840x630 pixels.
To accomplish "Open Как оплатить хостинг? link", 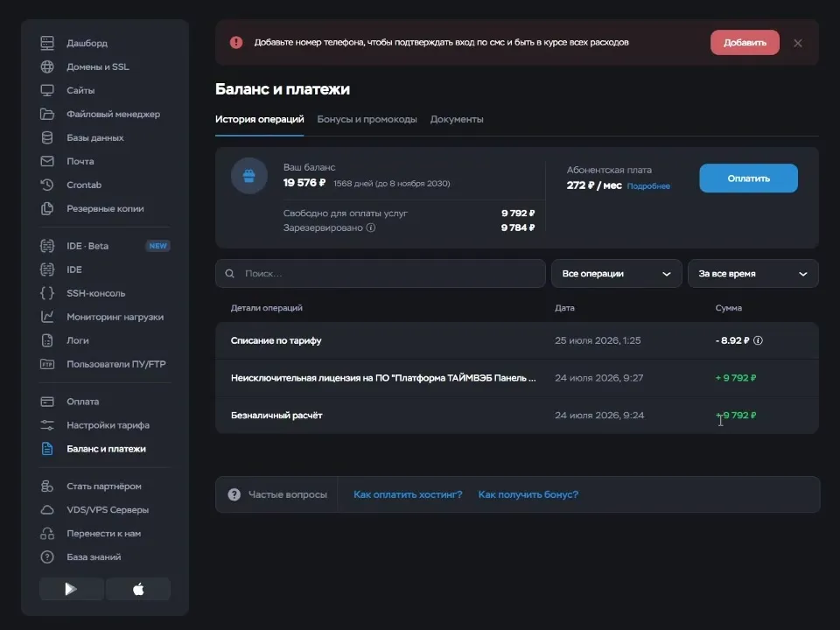I will tap(408, 494).
